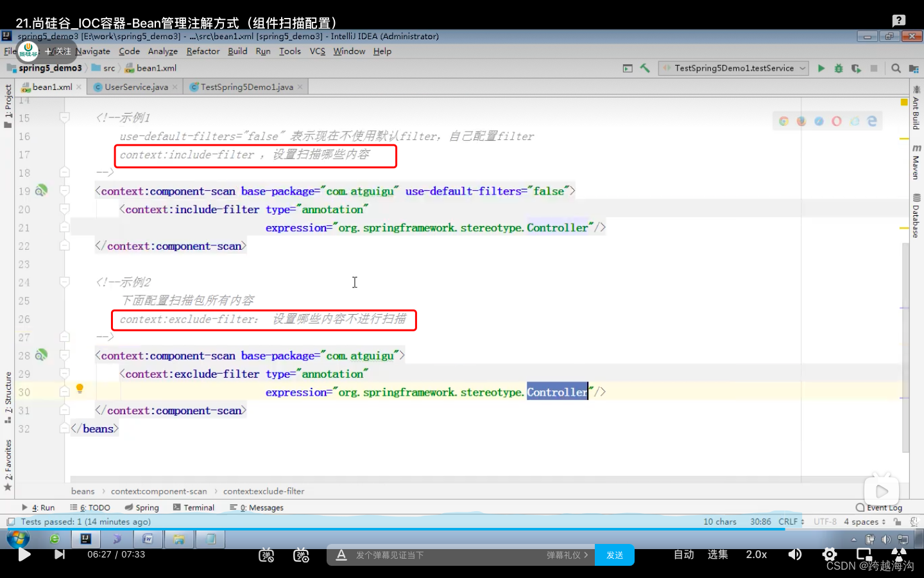Open the xml file in Chrome browser icon
Screen dimensions: 924x578
point(783,121)
